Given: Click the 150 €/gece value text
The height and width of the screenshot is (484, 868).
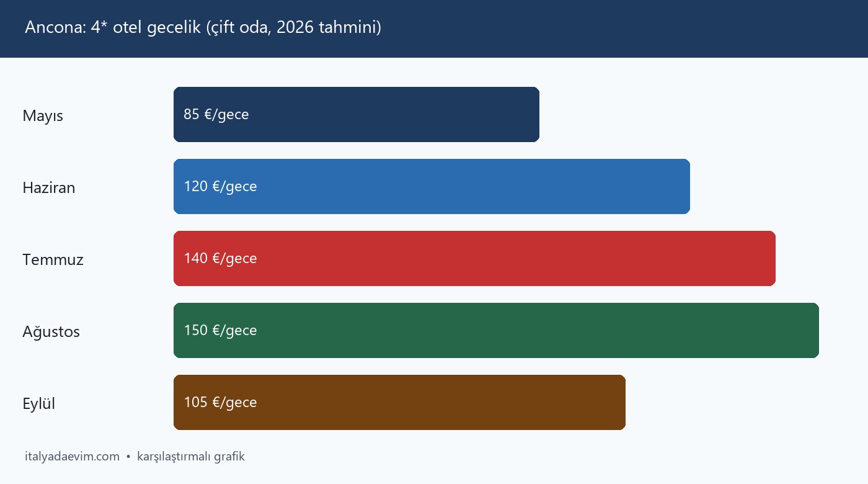Looking at the screenshot, I should coord(220,331).
